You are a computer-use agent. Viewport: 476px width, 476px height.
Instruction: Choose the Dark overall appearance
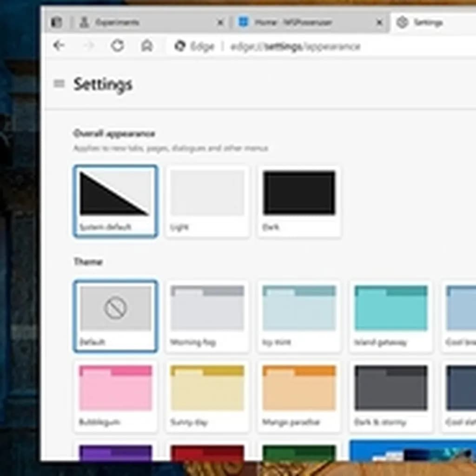pyautogui.click(x=299, y=201)
